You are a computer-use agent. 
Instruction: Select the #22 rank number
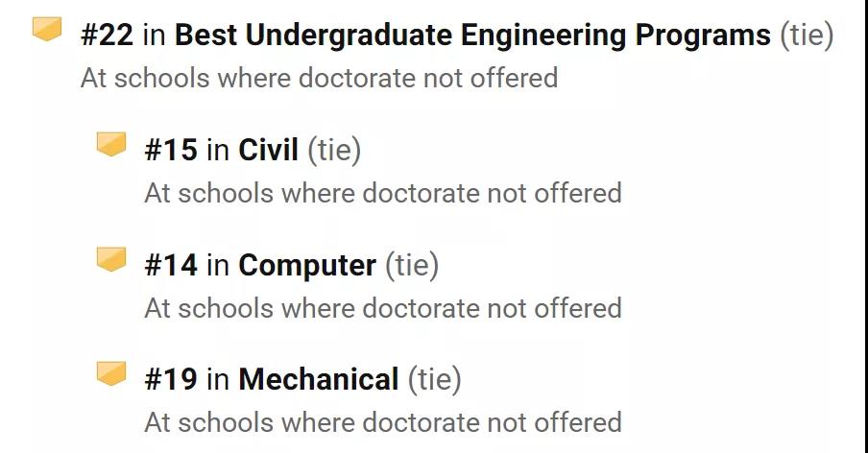click(x=107, y=36)
